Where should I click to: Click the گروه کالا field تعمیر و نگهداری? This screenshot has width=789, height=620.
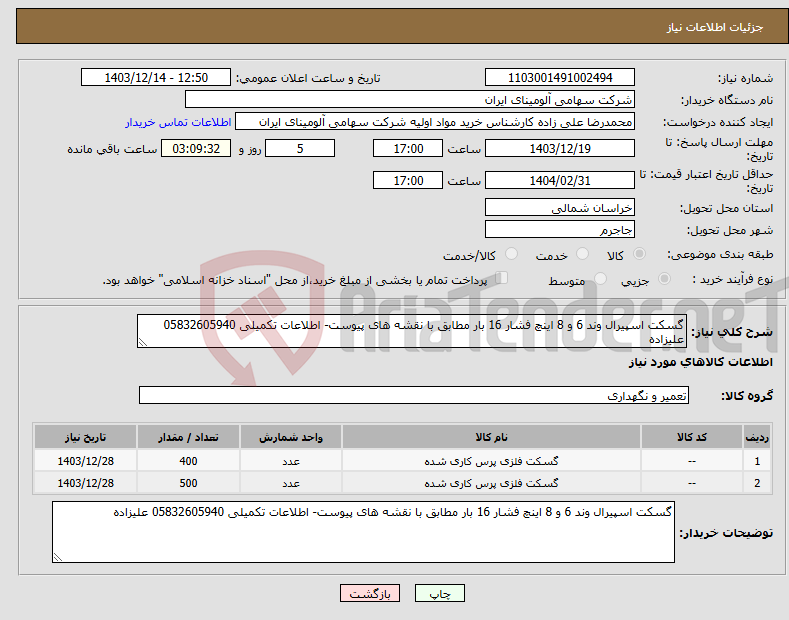[x=414, y=396]
